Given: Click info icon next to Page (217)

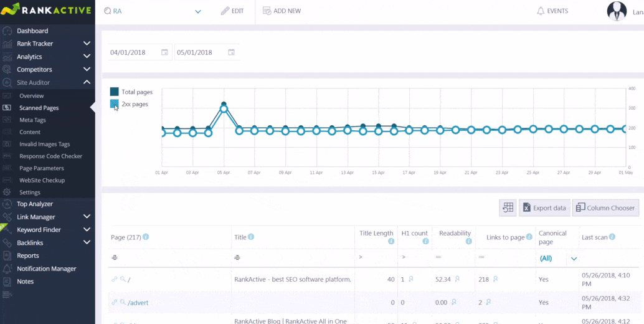Looking at the screenshot, I should [146, 237].
